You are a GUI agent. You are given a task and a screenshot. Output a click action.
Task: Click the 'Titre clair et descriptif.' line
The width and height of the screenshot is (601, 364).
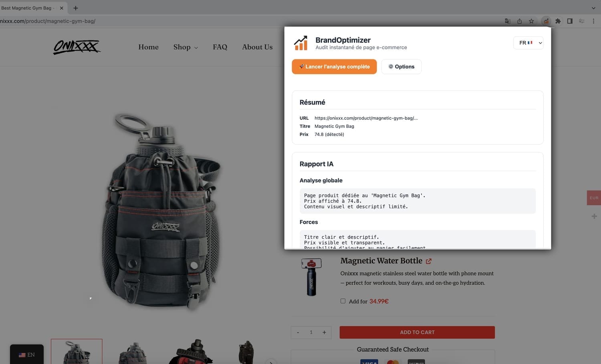tap(341, 237)
